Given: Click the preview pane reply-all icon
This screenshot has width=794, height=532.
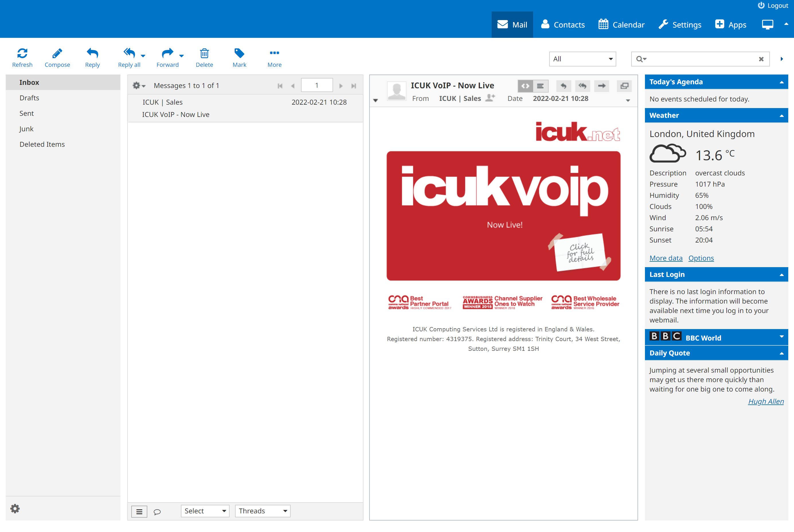Looking at the screenshot, I should [583, 86].
